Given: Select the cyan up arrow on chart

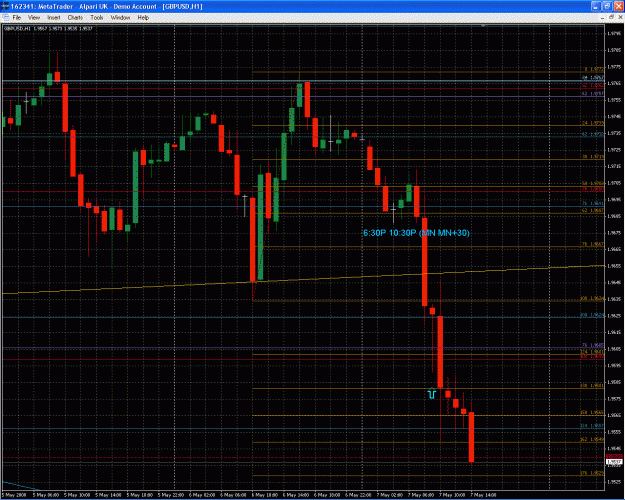Looking at the screenshot, I should 432,394.
